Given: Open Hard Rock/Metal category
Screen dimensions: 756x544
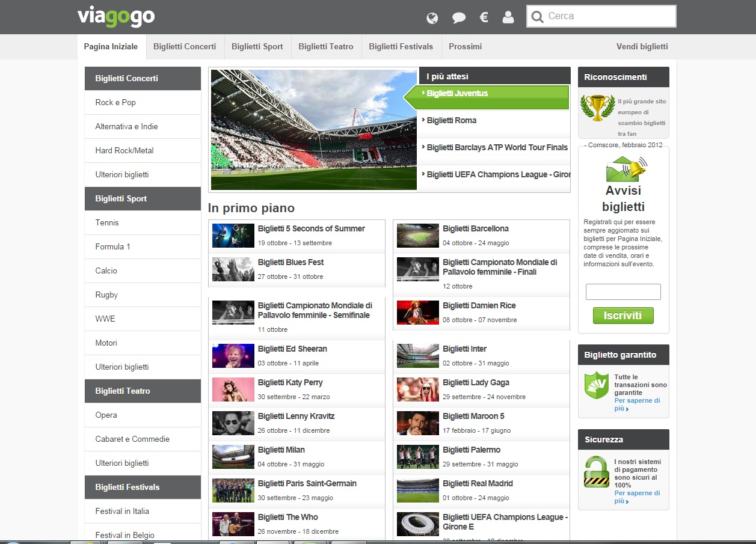Looking at the screenshot, I should [x=143, y=150].
